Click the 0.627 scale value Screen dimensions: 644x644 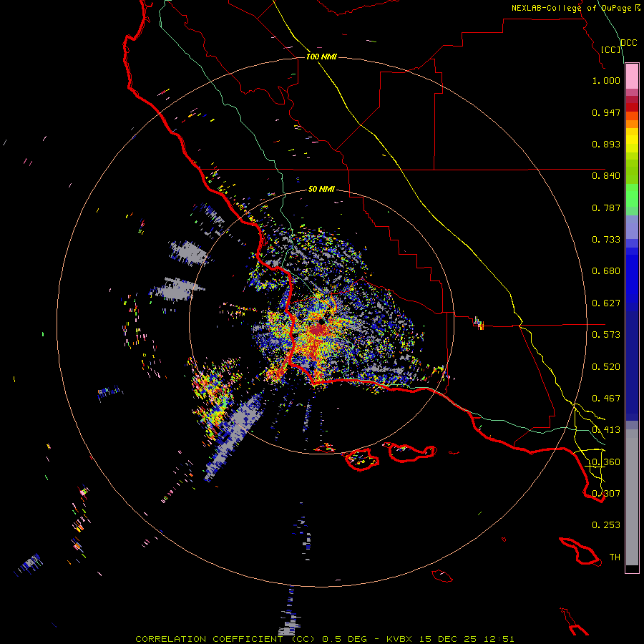[x=606, y=303]
